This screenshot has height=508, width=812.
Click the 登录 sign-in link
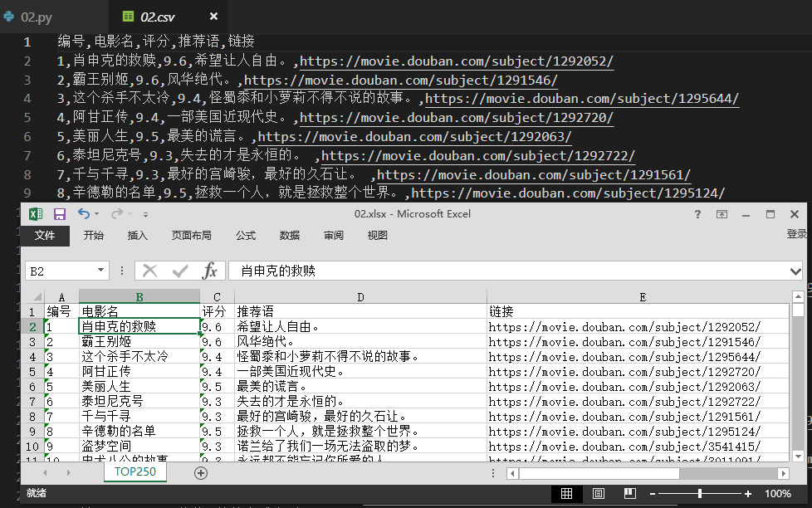click(797, 234)
